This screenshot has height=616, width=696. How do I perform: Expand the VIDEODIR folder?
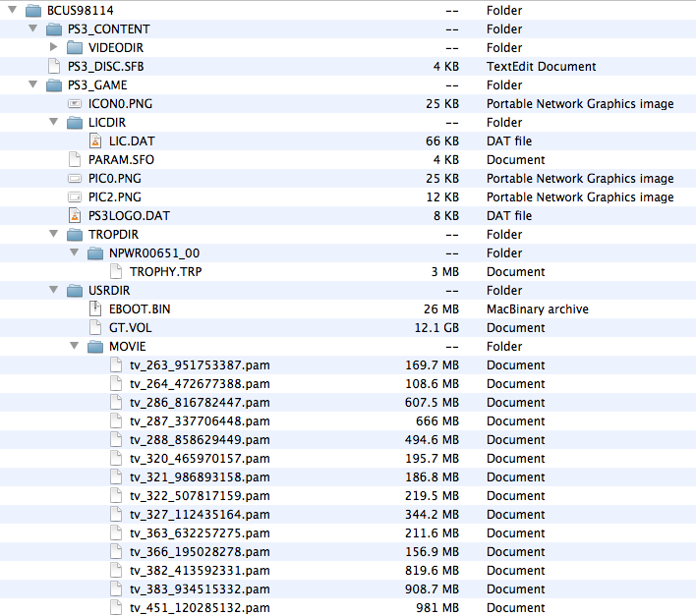click(54, 48)
